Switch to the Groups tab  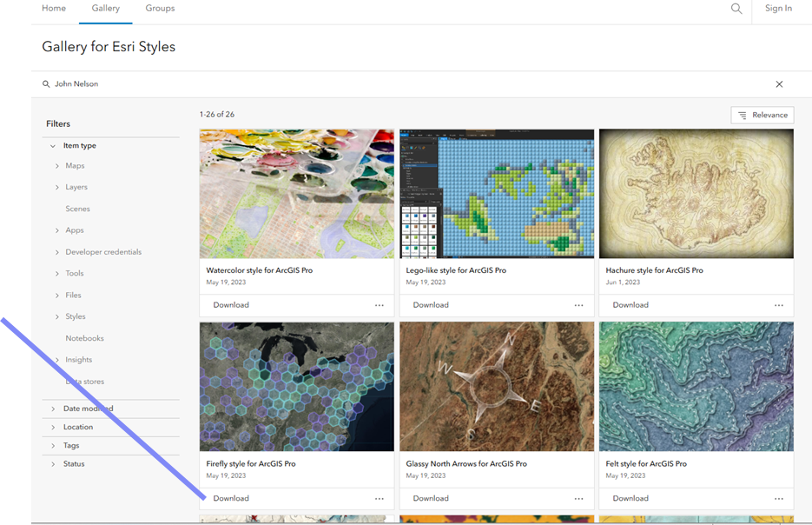click(x=160, y=9)
